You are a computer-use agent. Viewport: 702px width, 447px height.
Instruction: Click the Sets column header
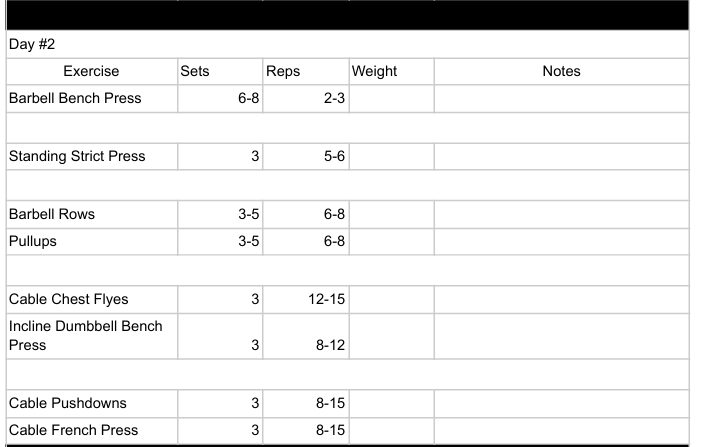pos(219,71)
